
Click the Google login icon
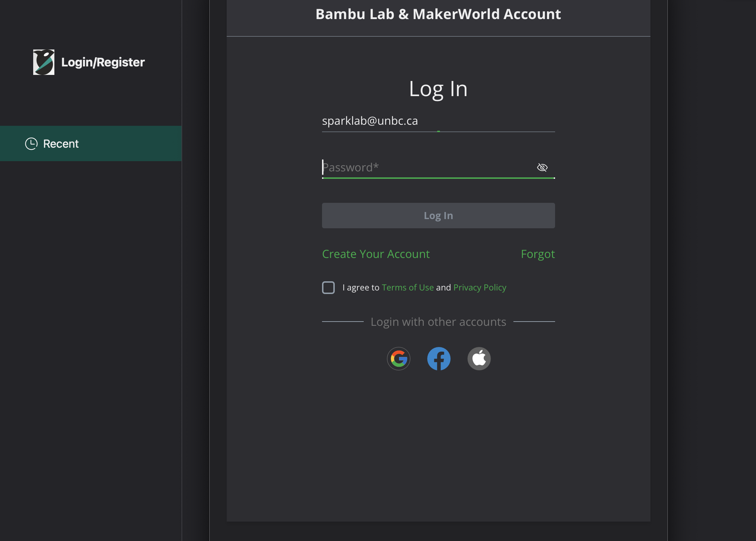pos(399,359)
